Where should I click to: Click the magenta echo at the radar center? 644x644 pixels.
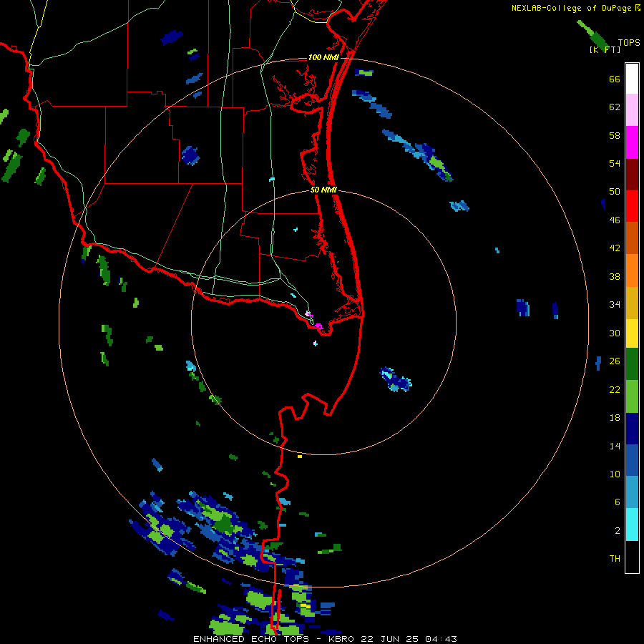[x=318, y=326]
